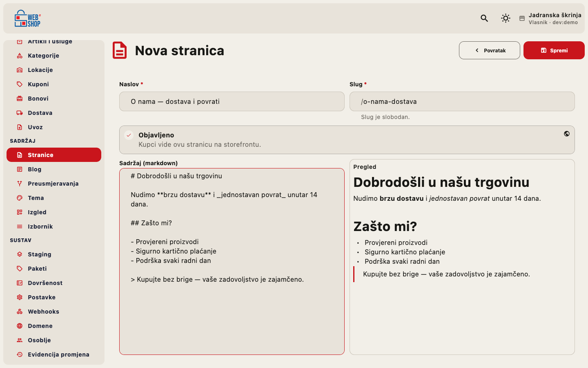Click the globe icon in Objavljeno card

point(567,134)
